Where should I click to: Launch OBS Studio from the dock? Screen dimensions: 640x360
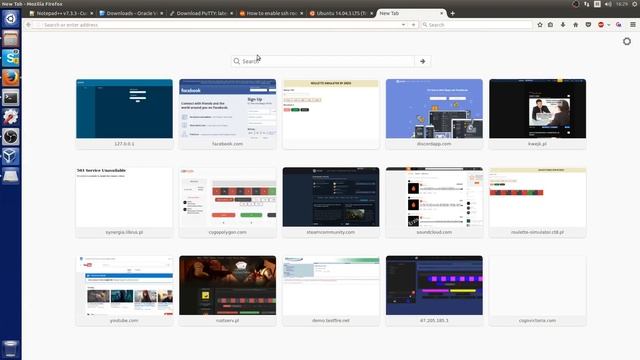click(11, 137)
